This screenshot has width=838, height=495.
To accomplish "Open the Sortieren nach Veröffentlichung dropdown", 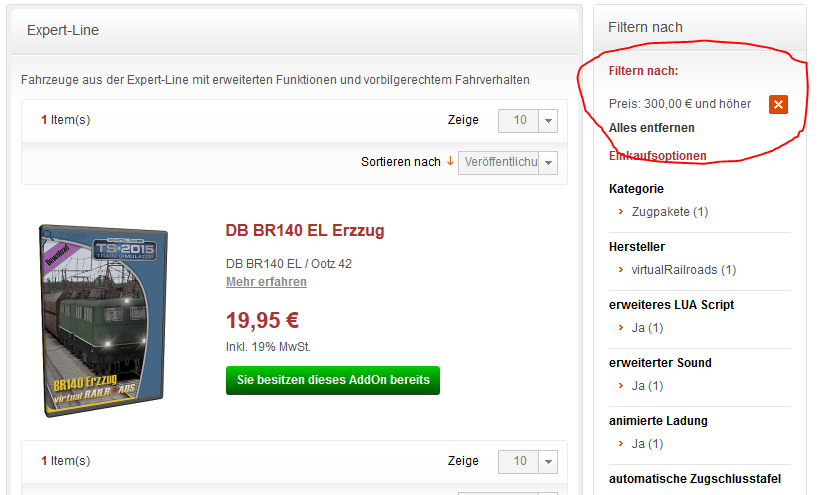I will (x=508, y=163).
